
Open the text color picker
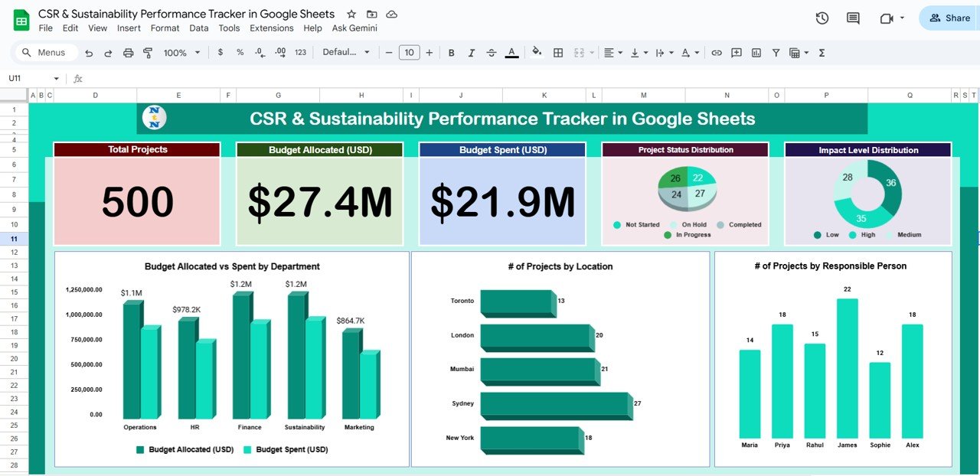511,52
